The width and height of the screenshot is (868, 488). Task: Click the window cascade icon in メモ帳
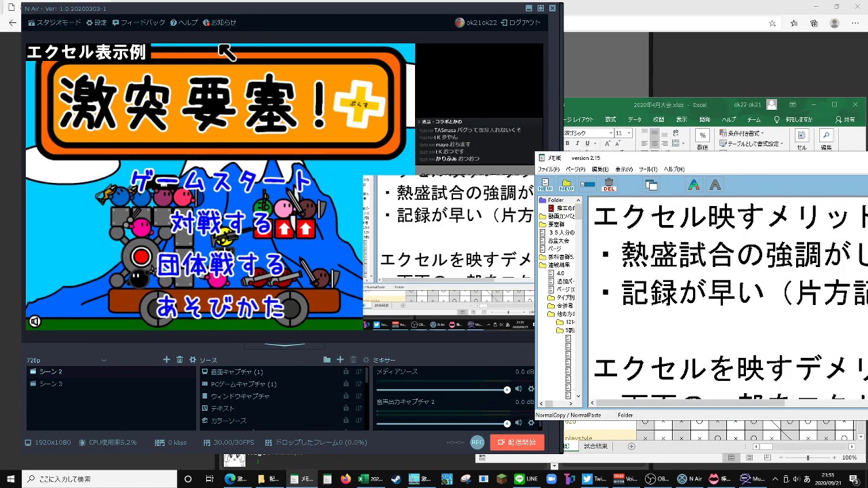click(x=652, y=185)
